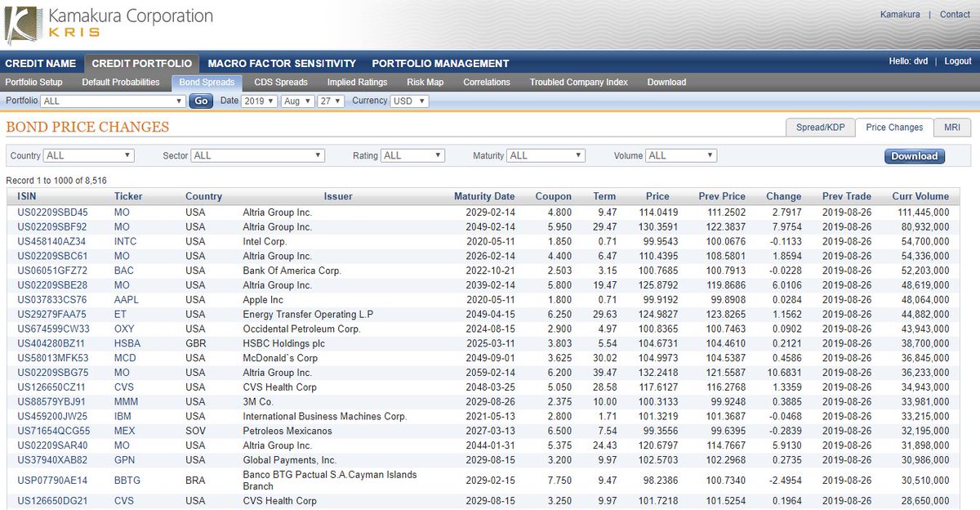
Task: Click ticker MCD
Action: [x=125, y=358]
